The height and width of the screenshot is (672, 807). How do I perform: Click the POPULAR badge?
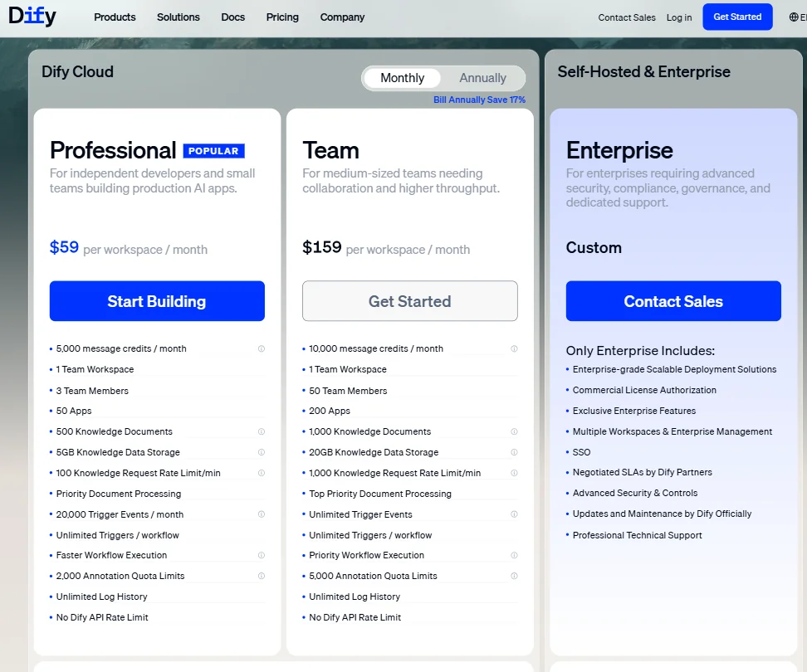[213, 151]
